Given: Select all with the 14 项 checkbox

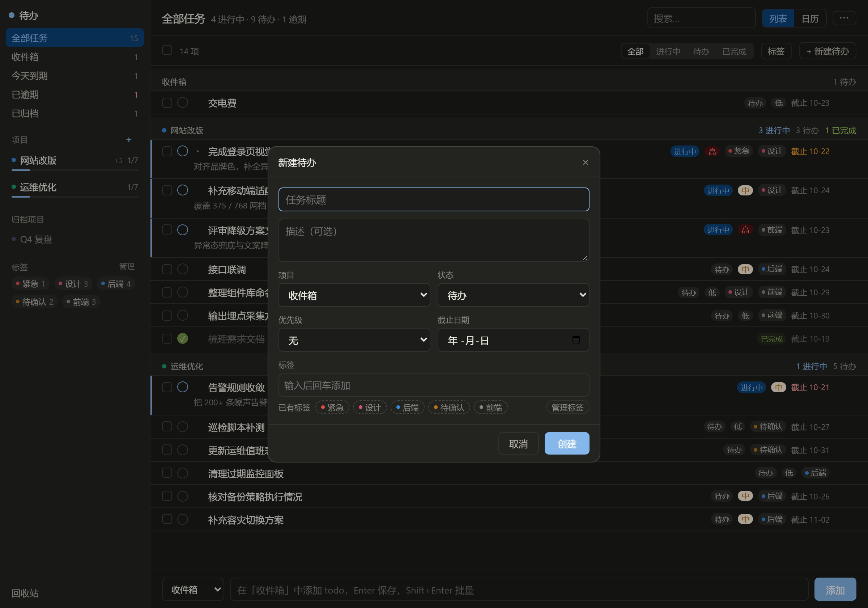Looking at the screenshot, I should tap(167, 50).
